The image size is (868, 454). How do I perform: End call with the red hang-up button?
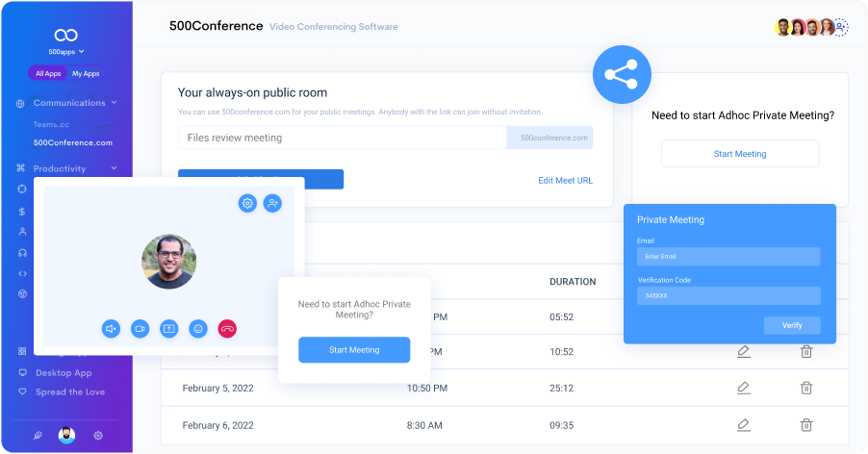coord(227,328)
